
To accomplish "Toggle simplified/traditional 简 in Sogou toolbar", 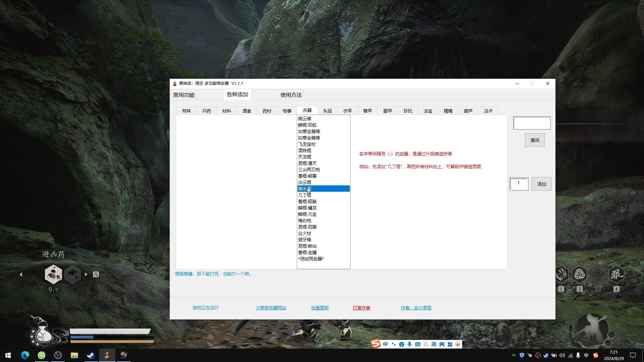I will pos(434,344).
